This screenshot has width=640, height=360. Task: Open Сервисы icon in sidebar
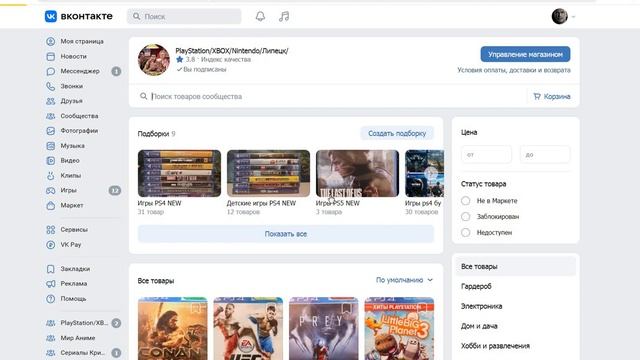coord(51,229)
